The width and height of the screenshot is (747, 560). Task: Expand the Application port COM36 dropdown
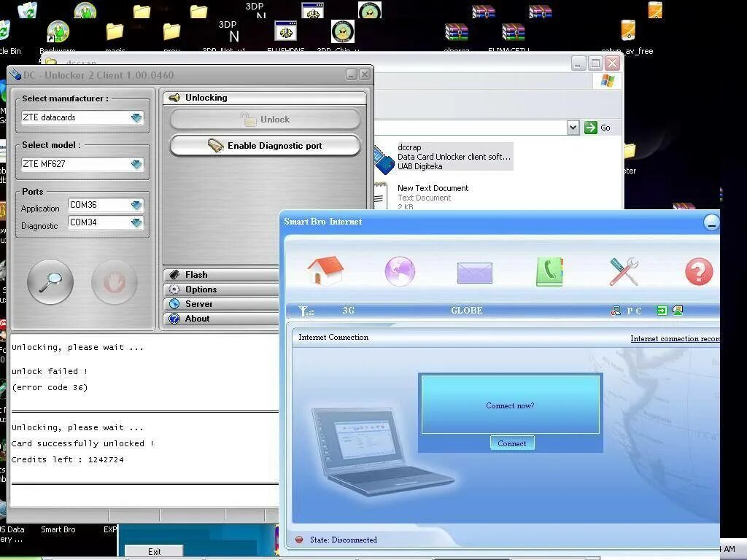point(136,205)
